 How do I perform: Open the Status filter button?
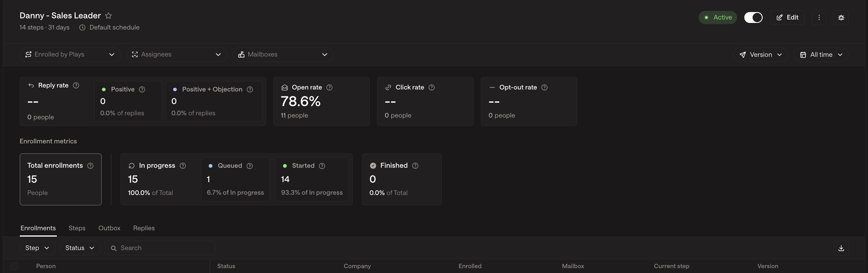coord(80,248)
